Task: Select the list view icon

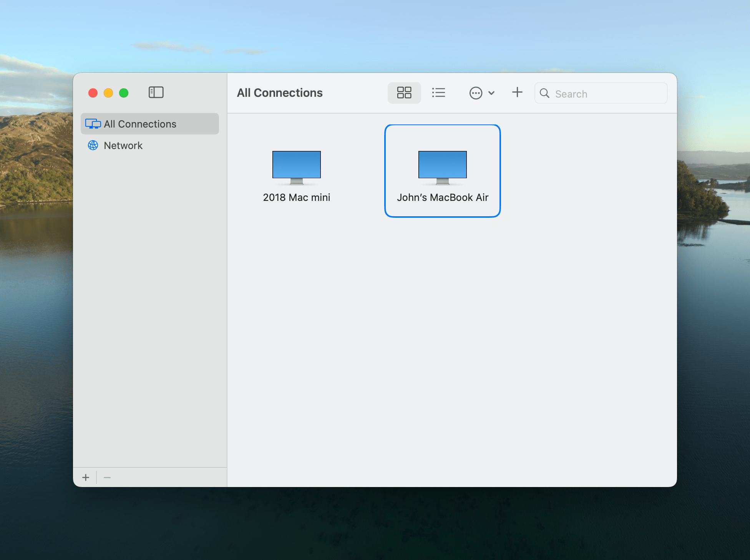Action: click(439, 92)
